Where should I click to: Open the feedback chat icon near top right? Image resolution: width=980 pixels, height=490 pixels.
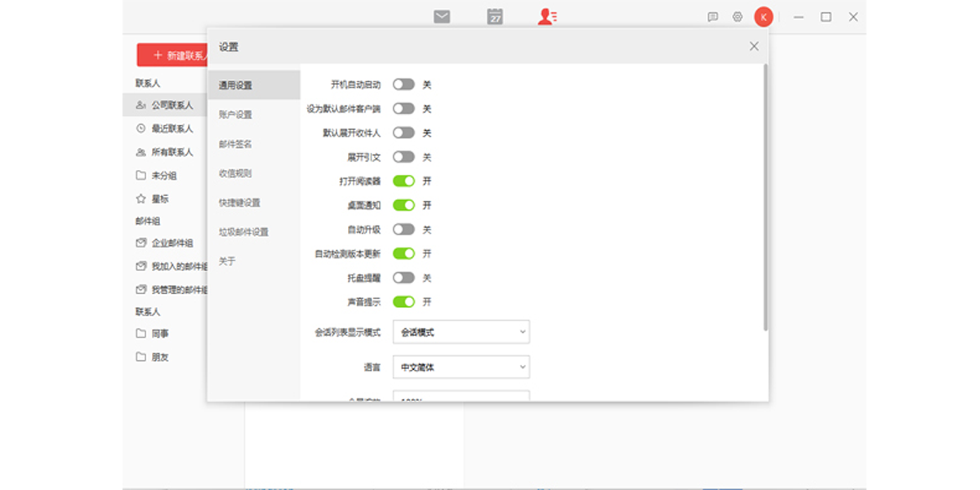point(714,16)
